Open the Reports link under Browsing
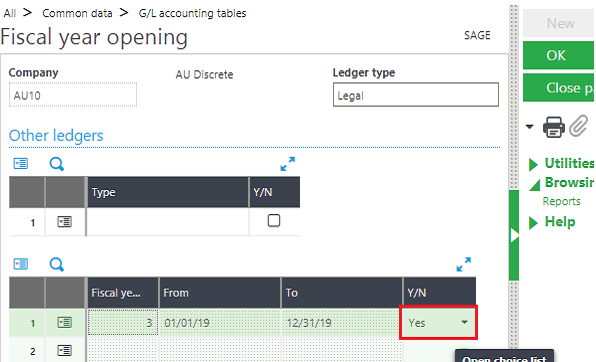 561,201
